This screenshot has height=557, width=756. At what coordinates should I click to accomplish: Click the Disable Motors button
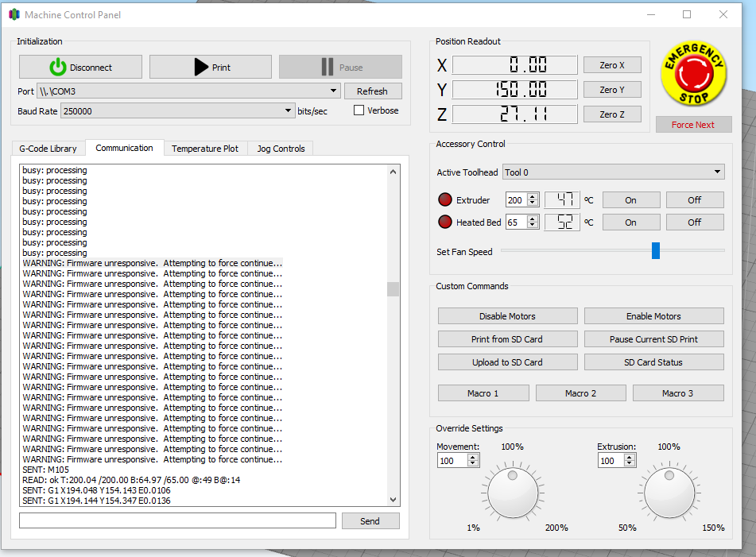[x=507, y=316]
